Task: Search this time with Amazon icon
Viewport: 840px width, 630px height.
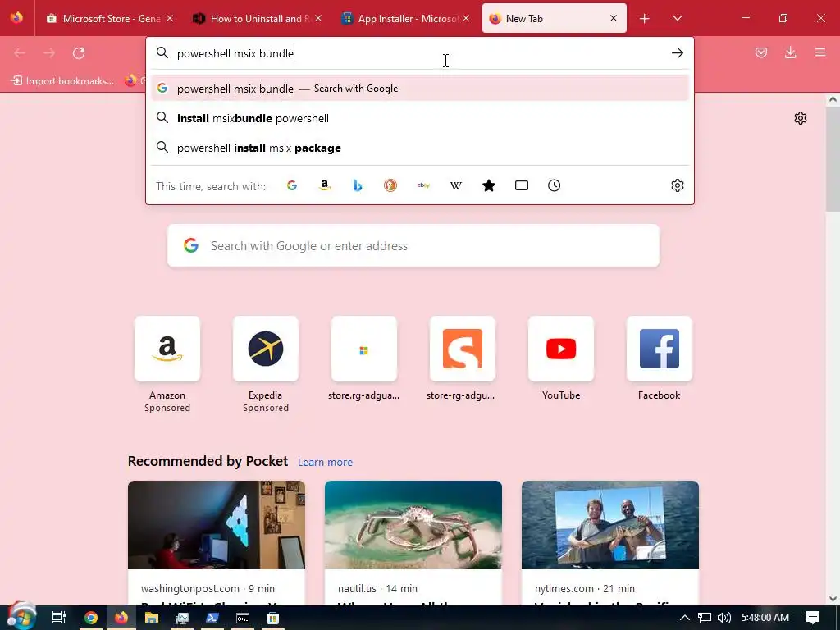Action: (x=325, y=185)
